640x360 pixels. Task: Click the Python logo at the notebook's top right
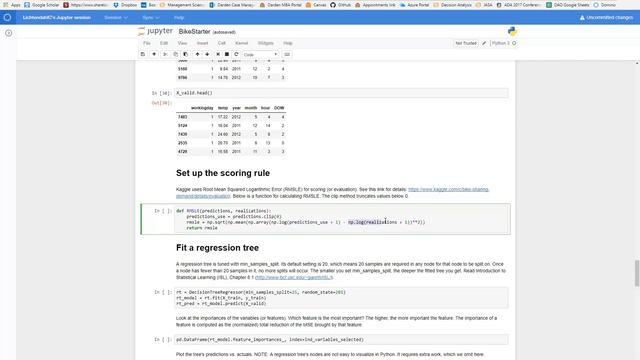tap(512, 31)
